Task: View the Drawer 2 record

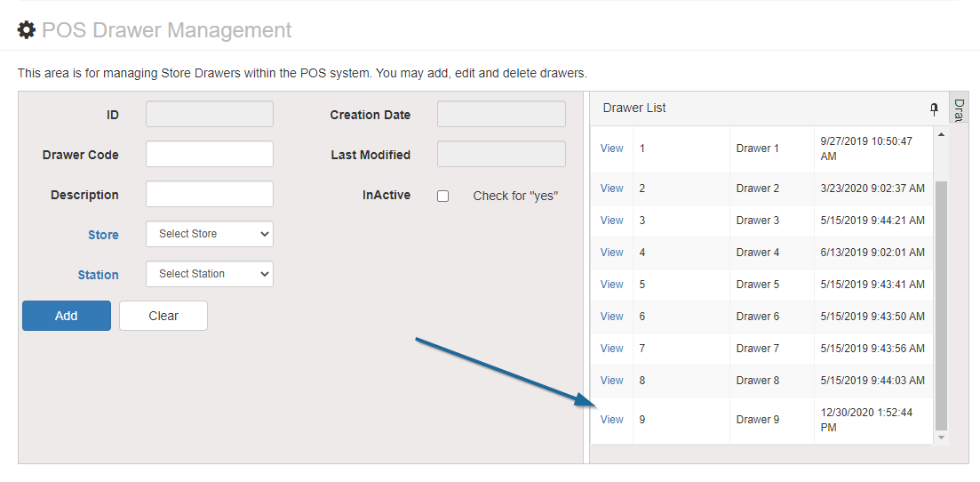Action: pos(612,189)
